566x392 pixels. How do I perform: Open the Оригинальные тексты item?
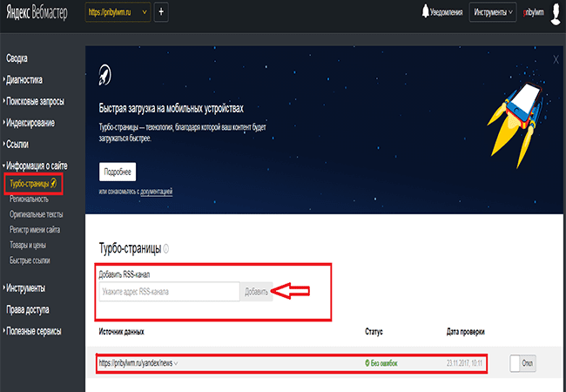[x=36, y=214]
